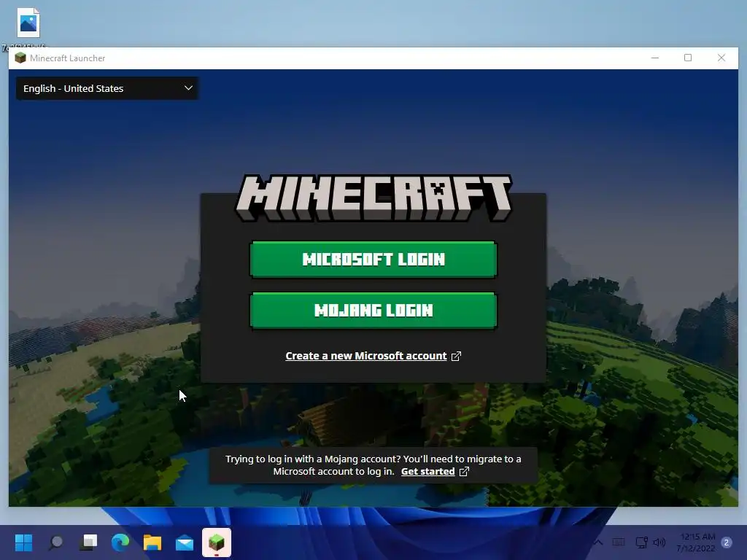Open Create a new Microsoft account link
This screenshot has width=747, height=560.
366,356
